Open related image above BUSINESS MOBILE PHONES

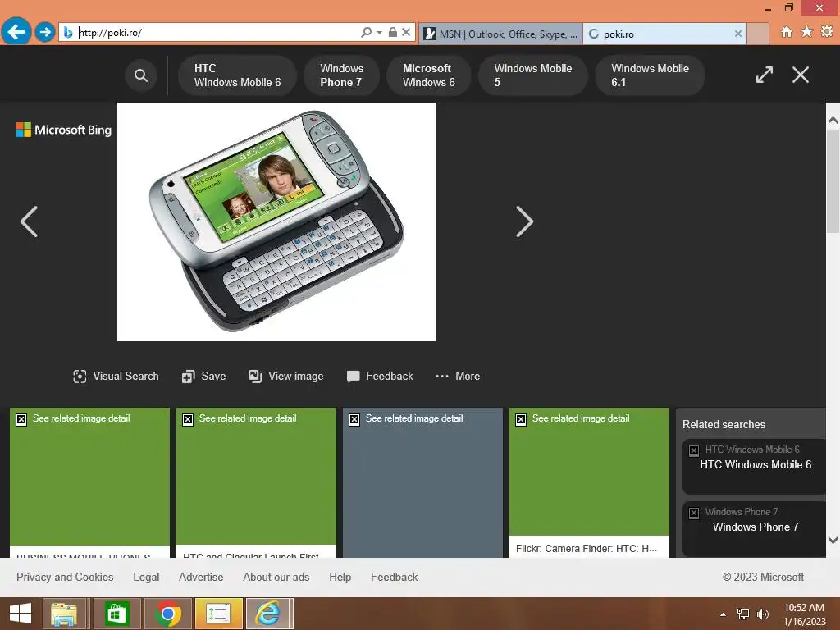[89, 477]
